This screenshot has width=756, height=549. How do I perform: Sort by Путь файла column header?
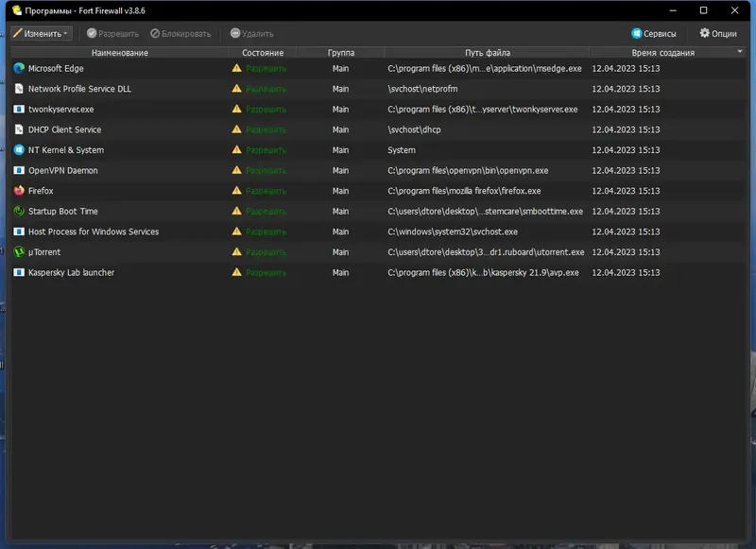(488, 53)
